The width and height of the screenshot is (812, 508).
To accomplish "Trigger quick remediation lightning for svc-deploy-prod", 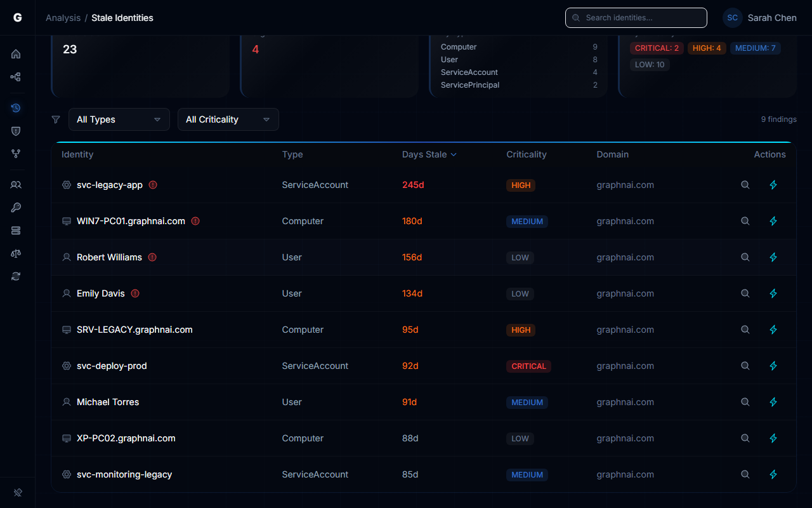I will tap(773, 366).
